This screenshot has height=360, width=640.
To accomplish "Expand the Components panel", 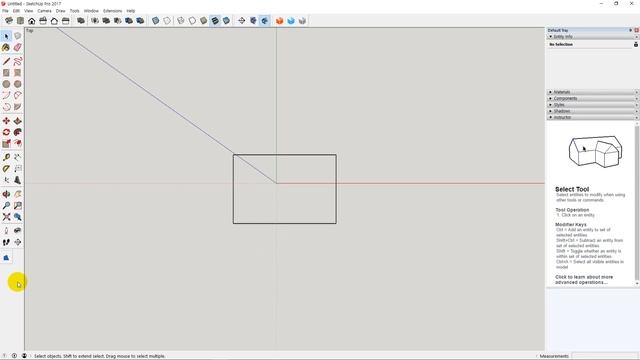I will (x=593, y=98).
